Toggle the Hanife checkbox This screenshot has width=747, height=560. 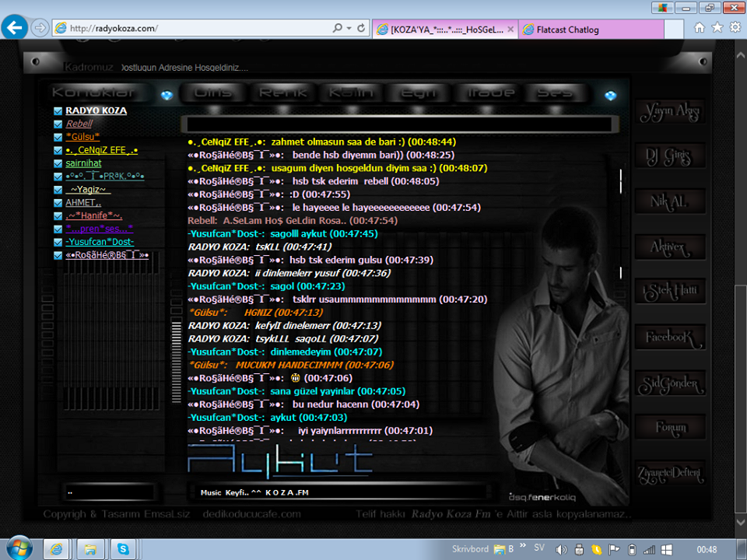point(58,215)
